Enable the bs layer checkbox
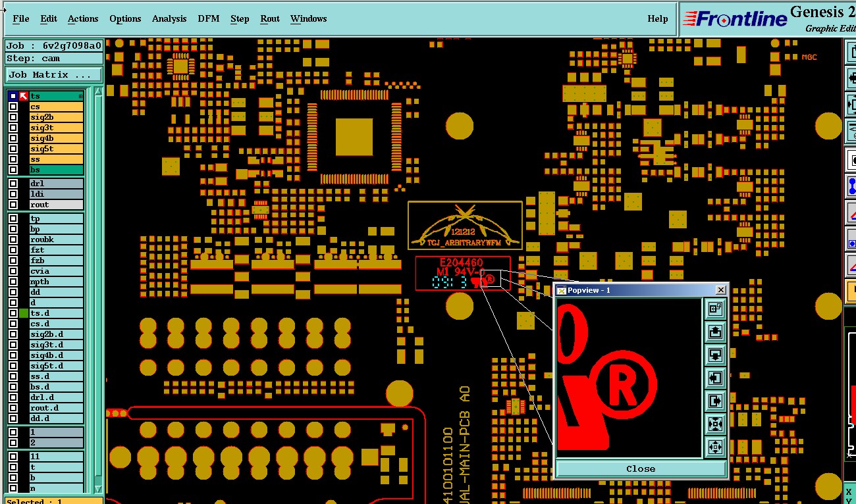 pyautogui.click(x=13, y=170)
